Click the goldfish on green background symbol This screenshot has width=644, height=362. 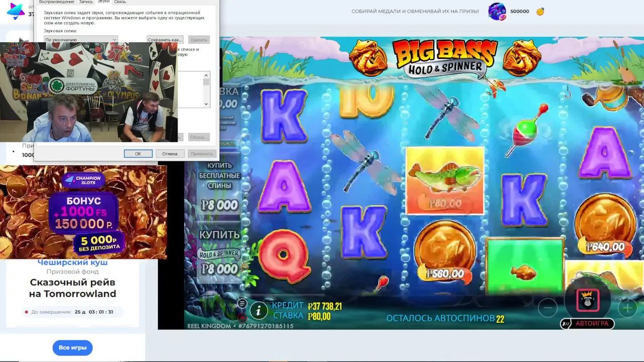tap(524, 265)
